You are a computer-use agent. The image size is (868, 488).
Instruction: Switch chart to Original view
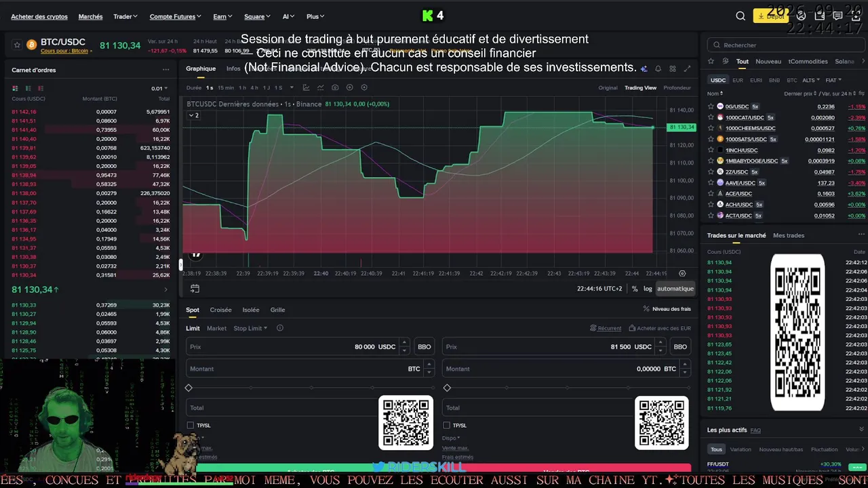(608, 87)
